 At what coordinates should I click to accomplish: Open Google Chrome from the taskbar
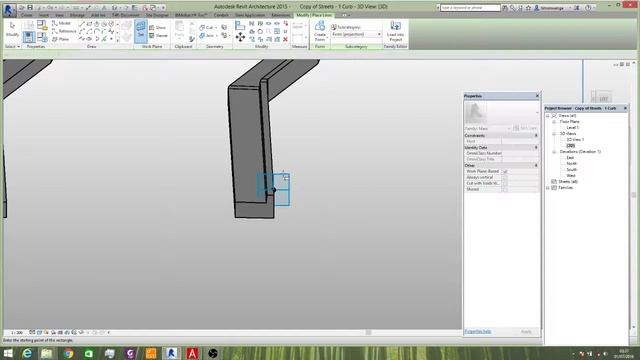point(69,353)
